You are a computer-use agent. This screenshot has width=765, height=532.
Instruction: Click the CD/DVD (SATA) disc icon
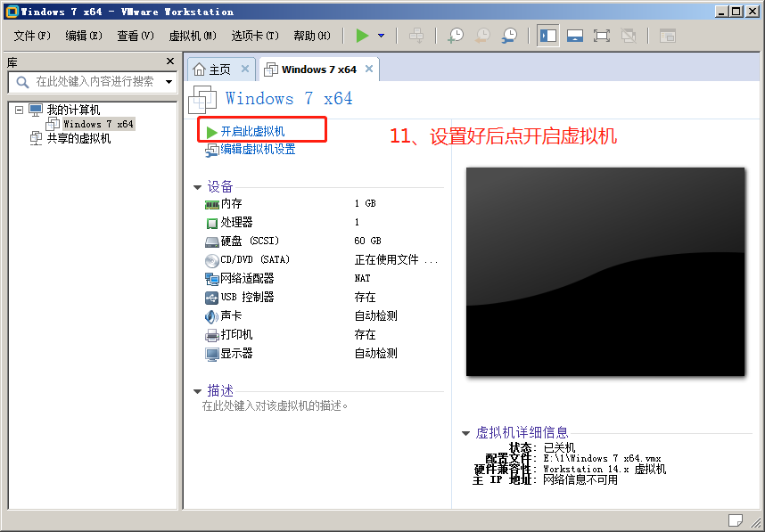(211, 261)
